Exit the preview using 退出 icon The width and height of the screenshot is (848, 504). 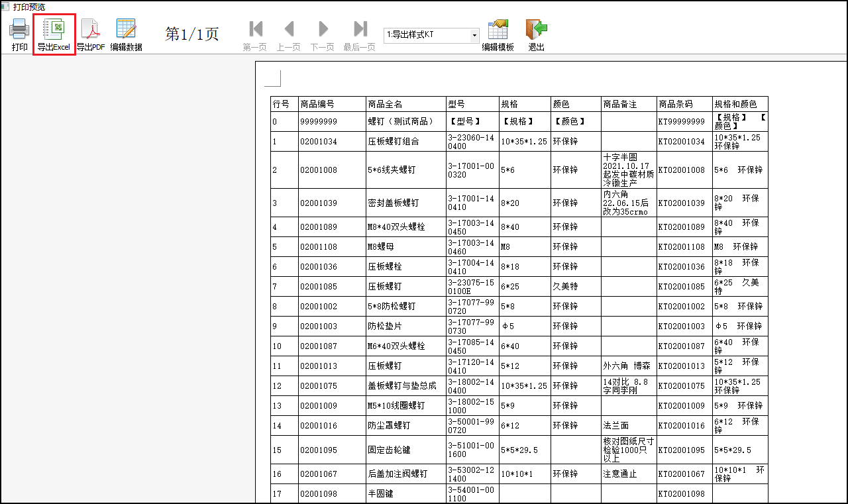tap(536, 30)
